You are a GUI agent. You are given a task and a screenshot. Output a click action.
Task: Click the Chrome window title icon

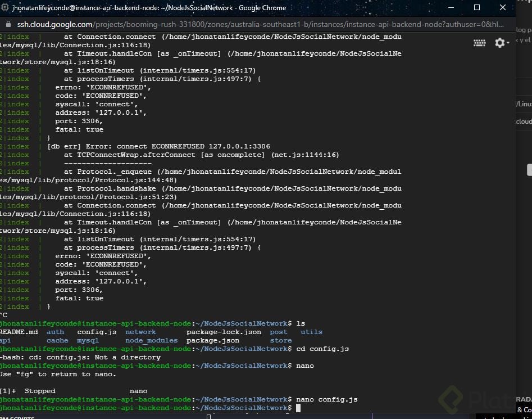(x=4, y=7)
